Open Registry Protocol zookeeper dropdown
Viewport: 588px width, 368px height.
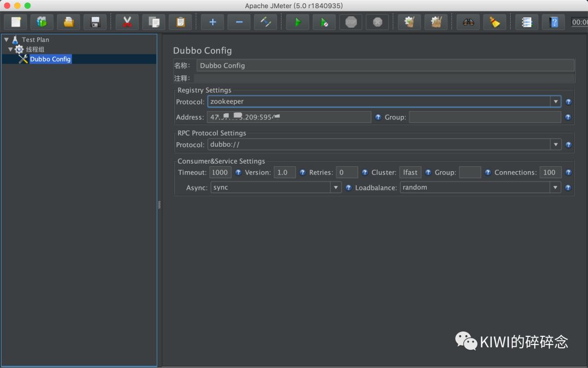coord(384,101)
